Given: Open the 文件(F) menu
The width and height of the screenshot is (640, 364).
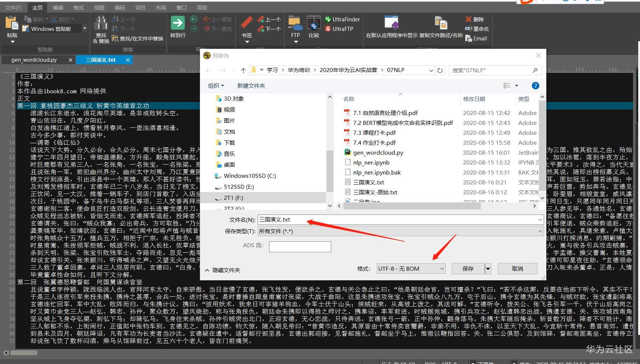Looking at the screenshot, I should tap(13, 7).
